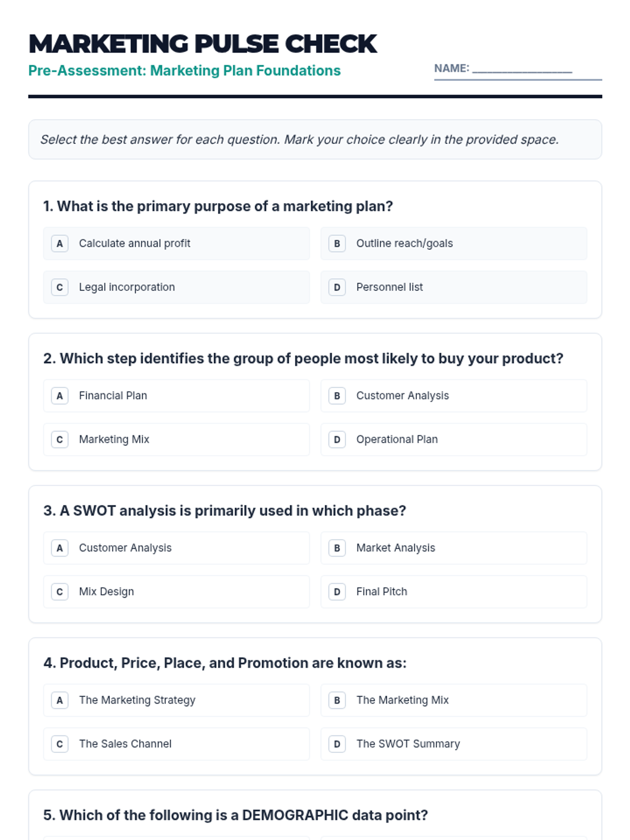Choose 'Market Analysis' answer

pos(454,548)
